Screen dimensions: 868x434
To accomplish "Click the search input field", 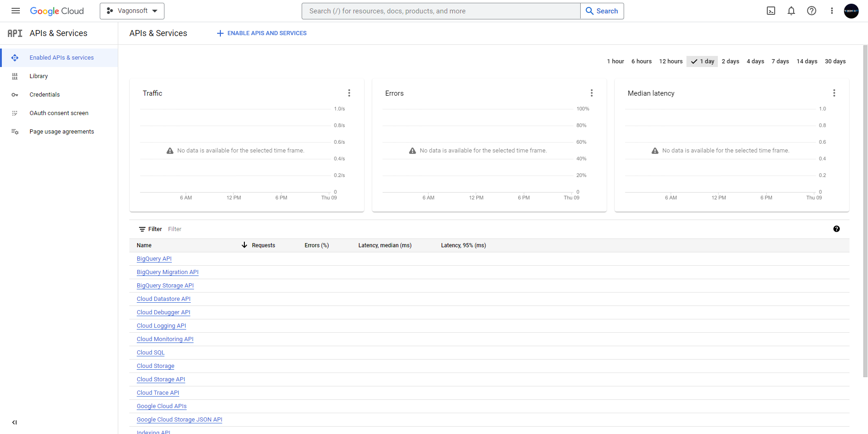I will [441, 11].
